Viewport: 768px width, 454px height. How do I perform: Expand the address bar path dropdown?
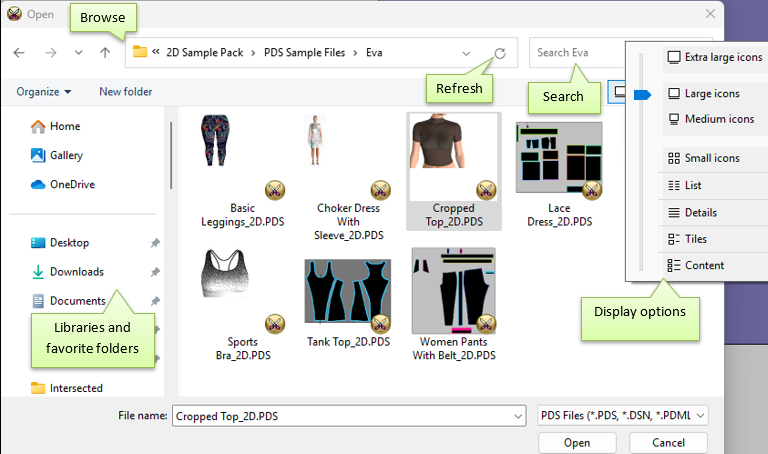click(467, 52)
